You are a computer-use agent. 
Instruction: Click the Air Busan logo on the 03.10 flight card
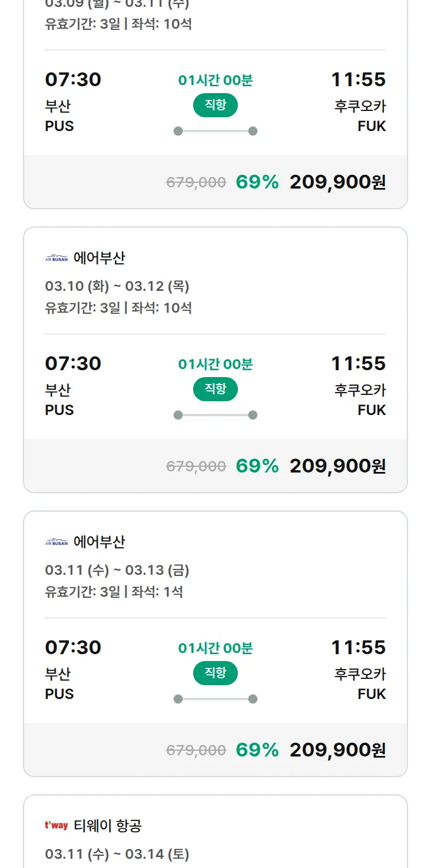[x=56, y=259]
